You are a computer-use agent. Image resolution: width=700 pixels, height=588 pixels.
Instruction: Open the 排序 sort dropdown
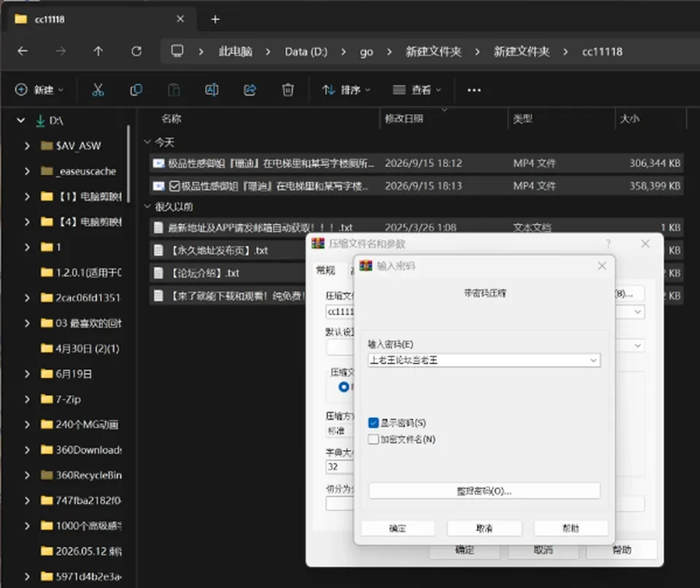(x=346, y=90)
